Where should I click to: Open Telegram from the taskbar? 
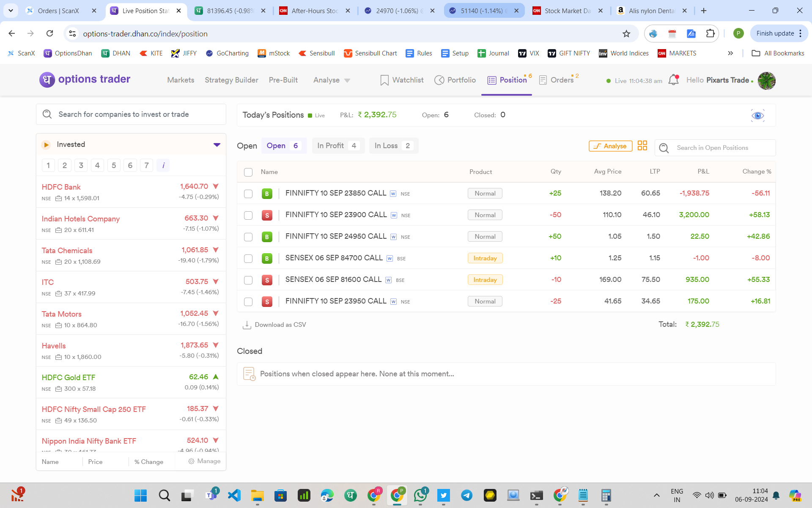point(467,495)
